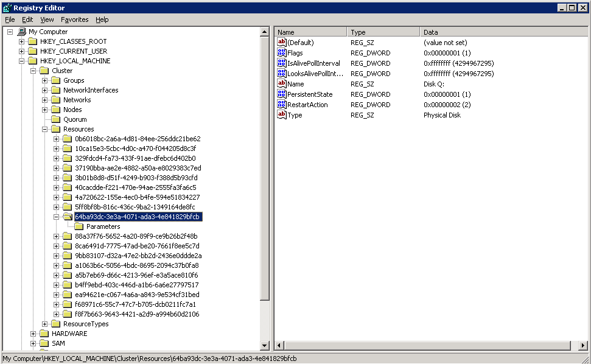Expand the HKEY_CLASSES_ROOT key

[x=22, y=41]
